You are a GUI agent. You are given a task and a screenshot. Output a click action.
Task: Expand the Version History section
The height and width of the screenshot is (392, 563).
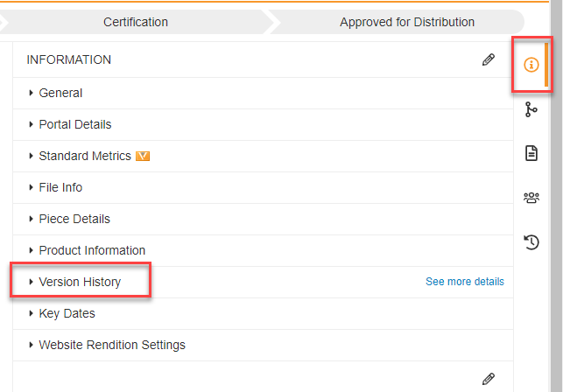pyautogui.click(x=80, y=282)
